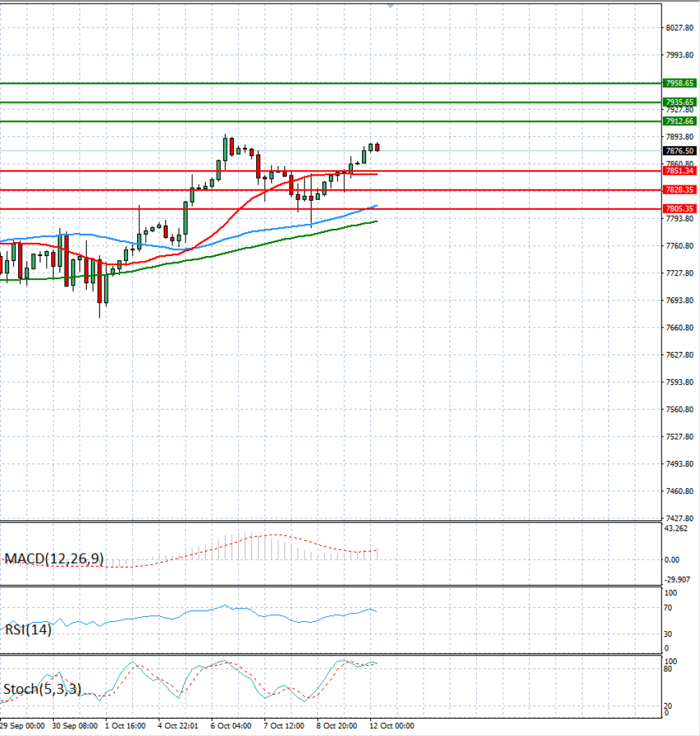
Task: Click the 30 Sep 08:00 time label
Action: [x=75, y=726]
